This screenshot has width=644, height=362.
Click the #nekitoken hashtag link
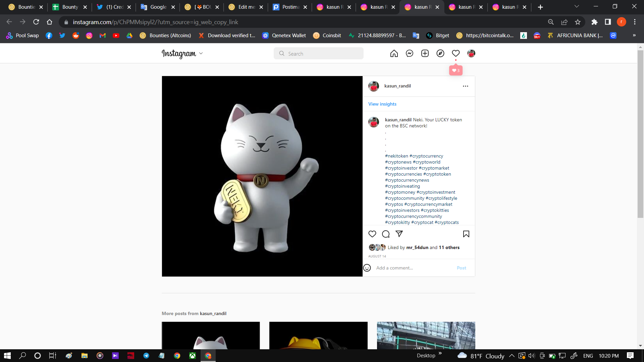coord(396,156)
